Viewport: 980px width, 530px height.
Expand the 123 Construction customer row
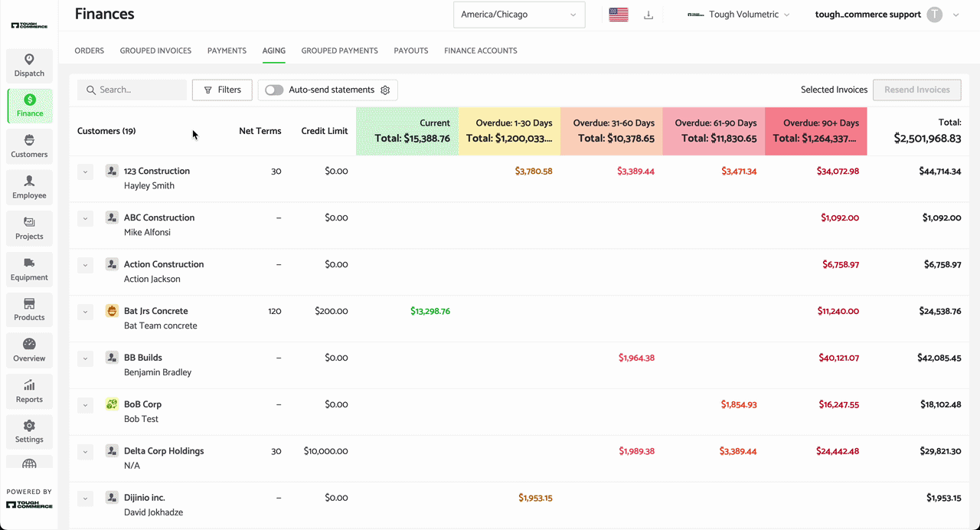pyautogui.click(x=85, y=172)
